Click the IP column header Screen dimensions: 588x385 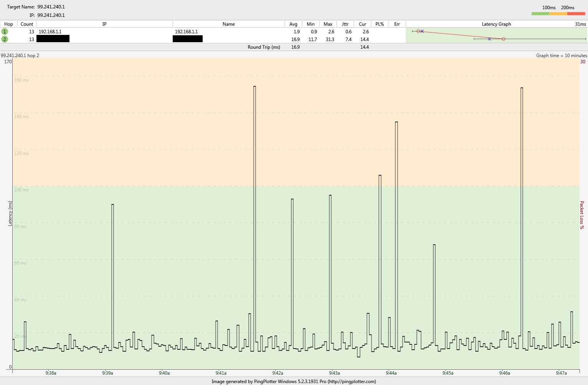pos(104,24)
